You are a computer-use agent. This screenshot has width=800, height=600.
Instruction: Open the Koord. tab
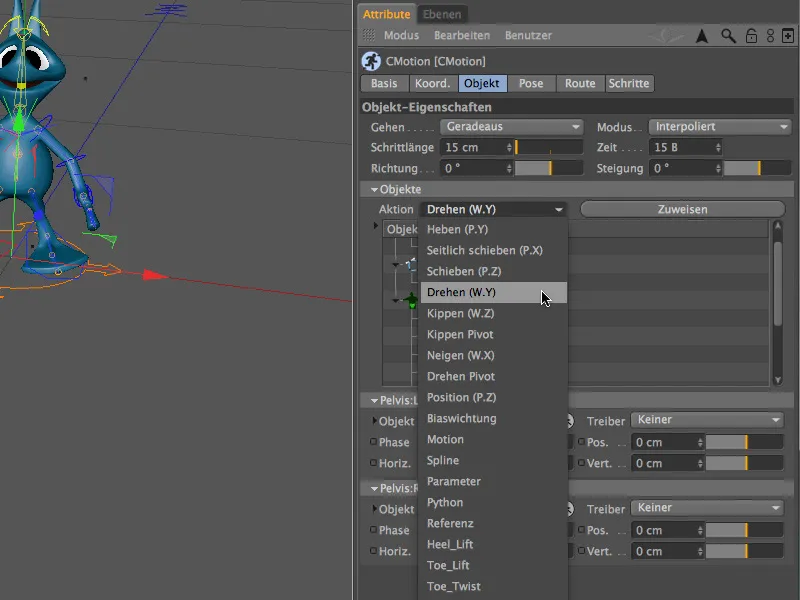tap(433, 83)
